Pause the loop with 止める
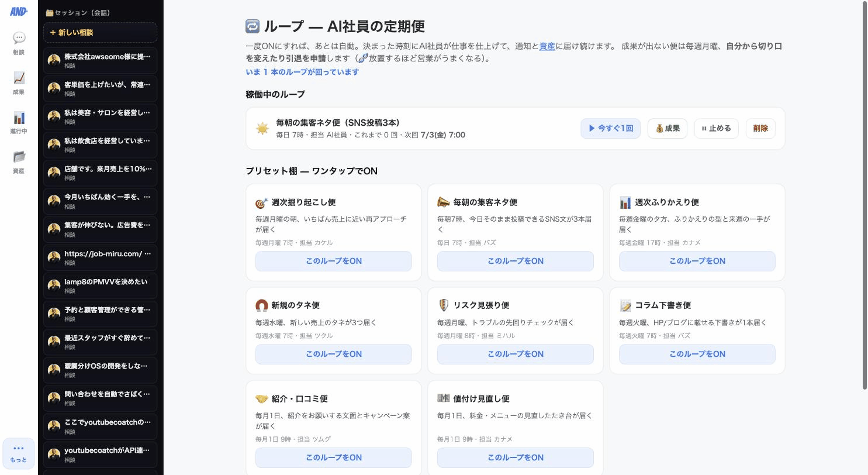This screenshot has width=868, height=475. pos(716,128)
